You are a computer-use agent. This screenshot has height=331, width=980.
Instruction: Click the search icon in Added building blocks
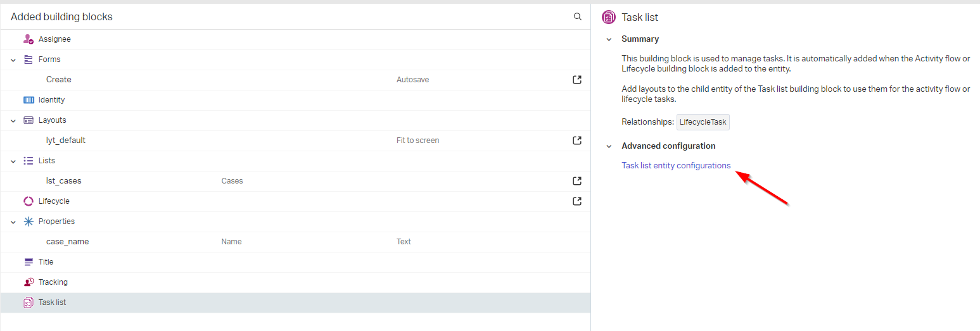577,17
